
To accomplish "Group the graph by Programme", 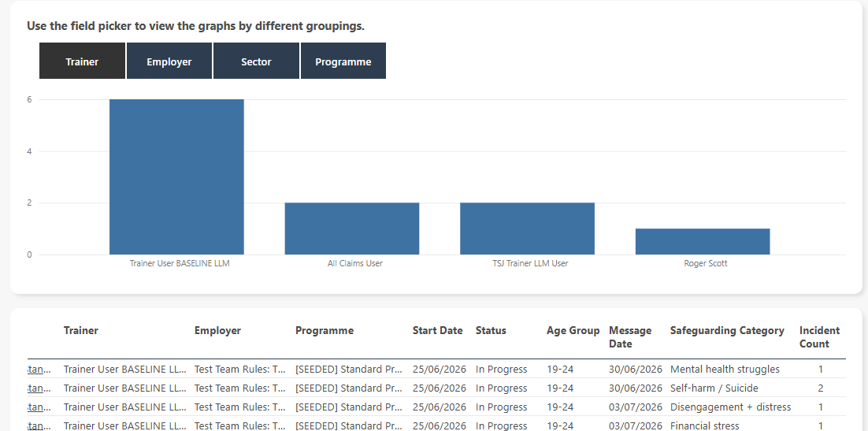I will click(343, 61).
